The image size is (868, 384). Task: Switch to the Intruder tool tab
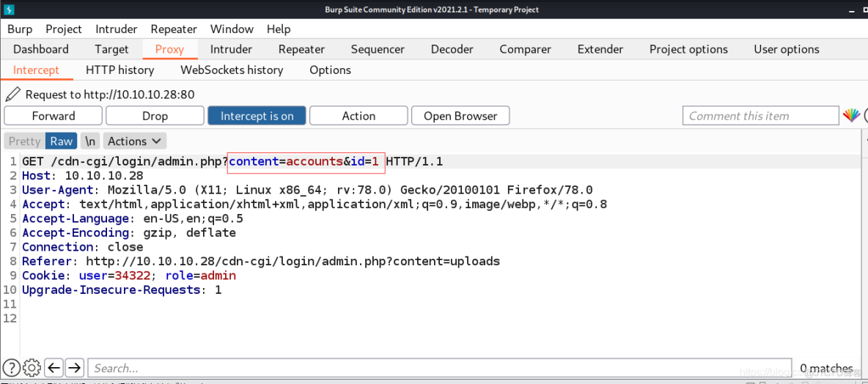click(x=231, y=49)
